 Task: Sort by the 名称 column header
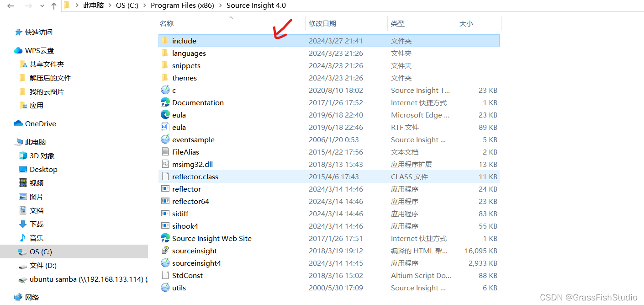tap(167, 23)
